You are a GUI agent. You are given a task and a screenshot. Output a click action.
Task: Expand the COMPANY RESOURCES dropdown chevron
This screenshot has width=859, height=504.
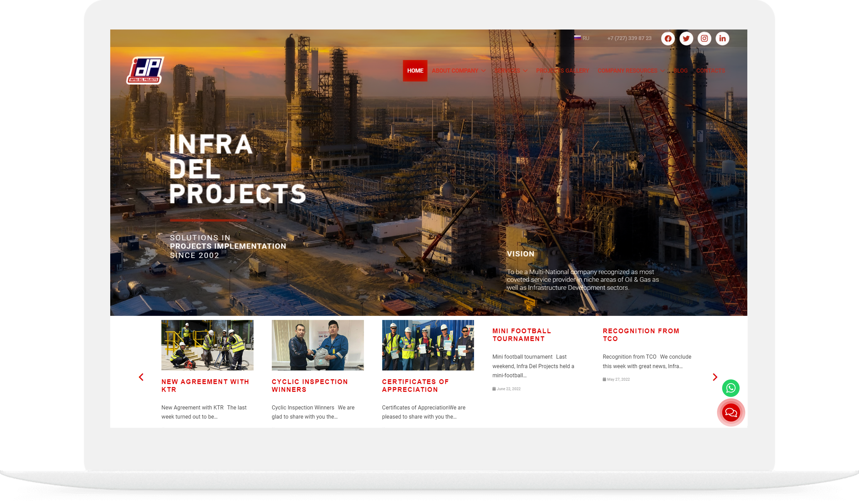[662, 71]
